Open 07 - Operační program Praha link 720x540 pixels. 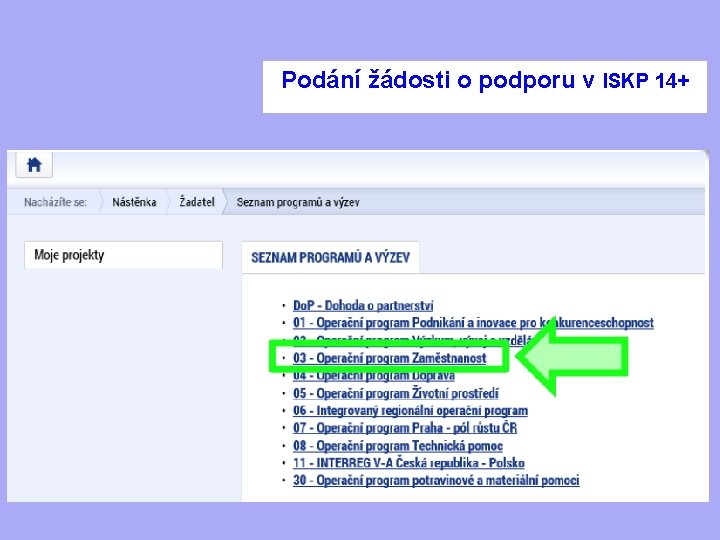coord(405,428)
